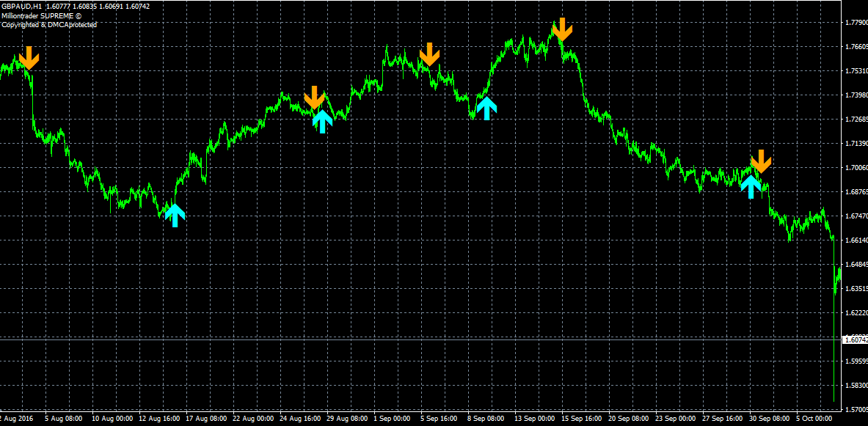Click the 22 Aug 00:00 time label
868x426 pixels.
point(253,419)
